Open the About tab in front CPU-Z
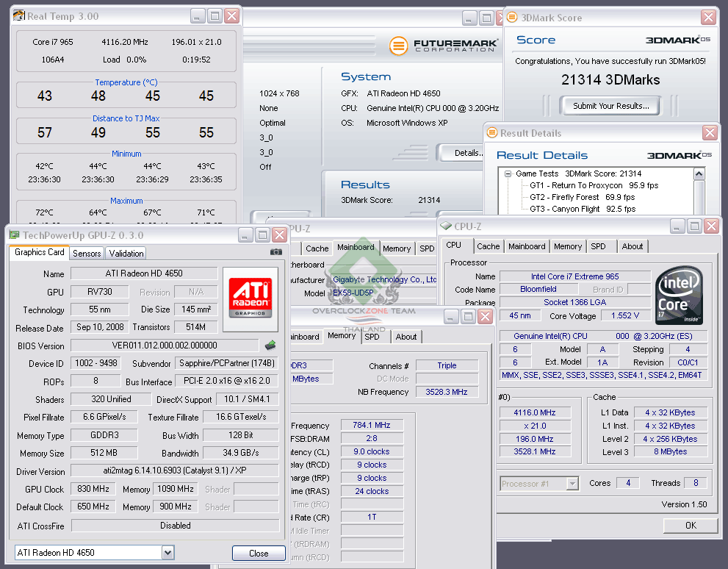The image size is (728, 569). click(x=633, y=246)
